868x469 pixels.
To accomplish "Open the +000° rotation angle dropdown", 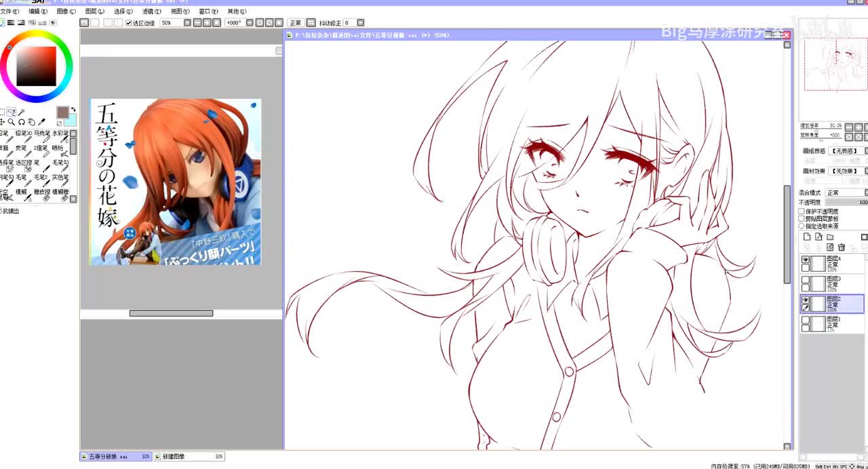I will pyautogui.click(x=250, y=22).
